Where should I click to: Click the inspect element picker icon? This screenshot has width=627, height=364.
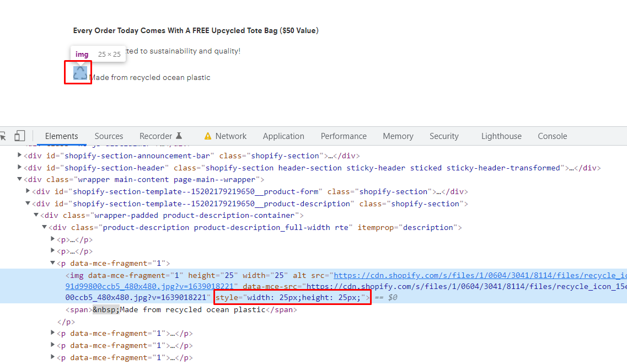tap(3, 136)
